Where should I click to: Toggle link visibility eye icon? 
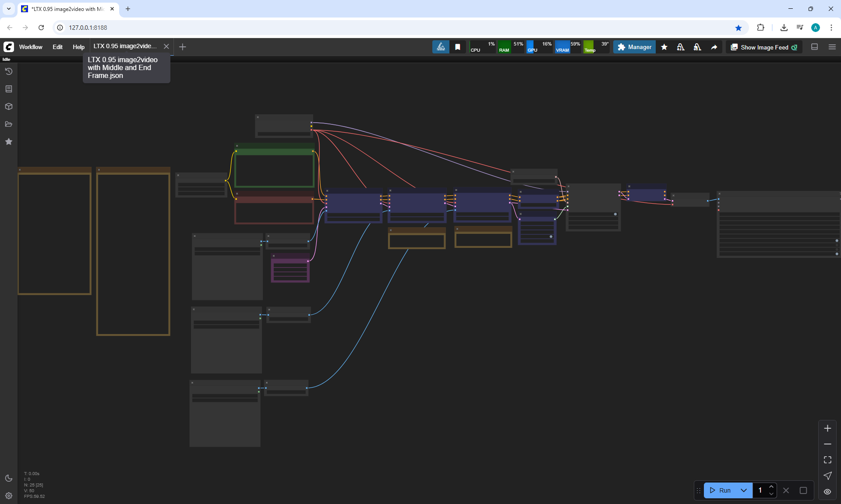coord(827,492)
